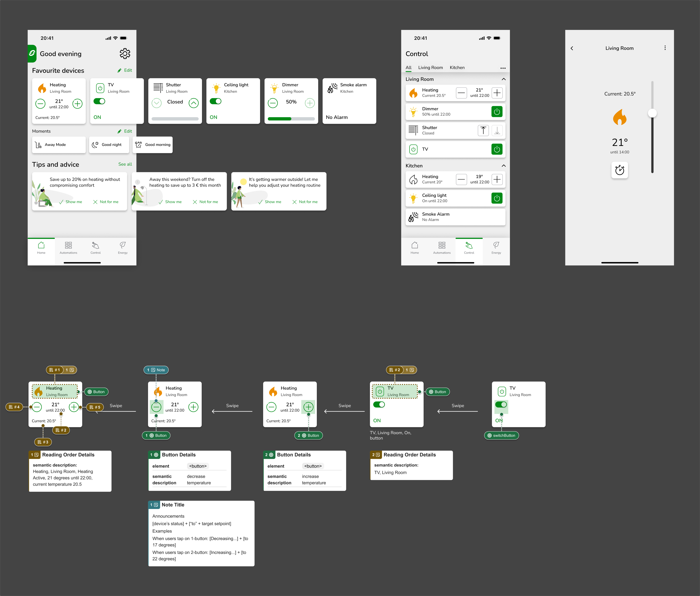Activate the Away Mode moment
The width and height of the screenshot is (700, 596).
[x=59, y=144]
